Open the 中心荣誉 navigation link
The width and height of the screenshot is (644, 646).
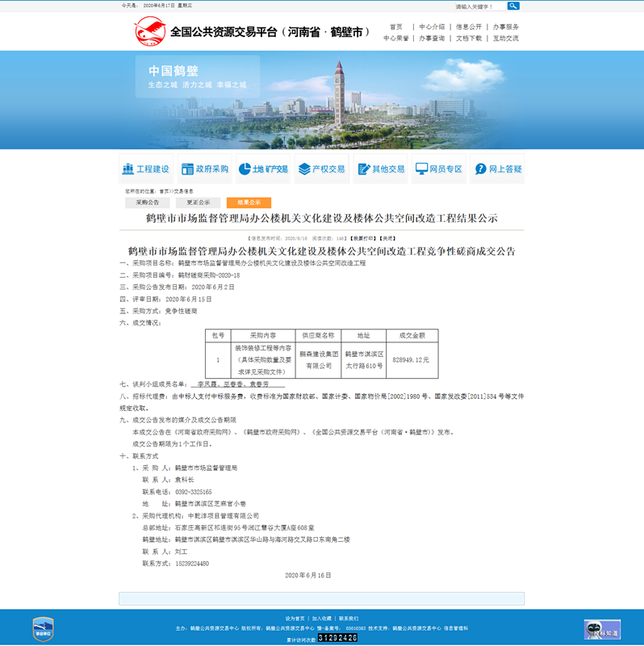pos(395,38)
